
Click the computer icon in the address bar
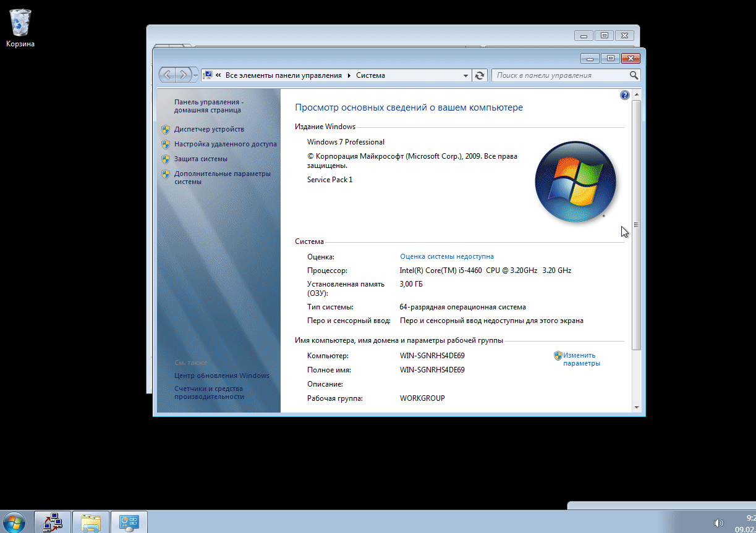[x=208, y=75]
